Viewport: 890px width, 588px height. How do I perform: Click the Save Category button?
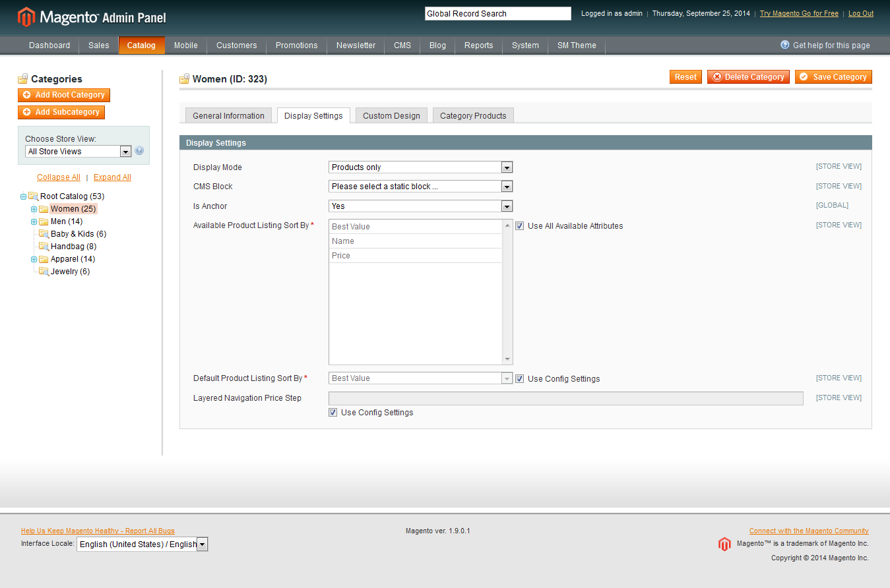(x=833, y=77)
